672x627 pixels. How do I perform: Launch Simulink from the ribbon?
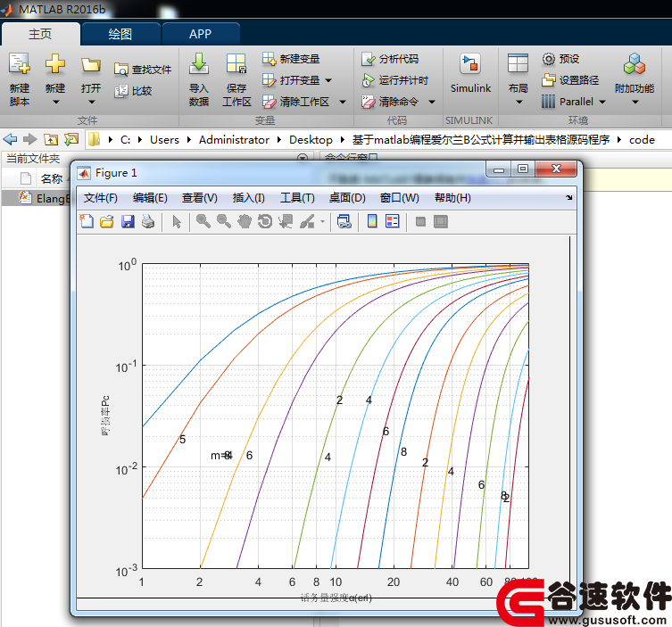[x=470, y=73]
